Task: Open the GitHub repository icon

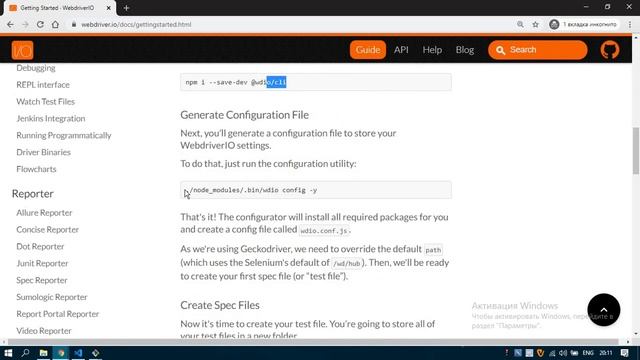Action: point(610,50)
